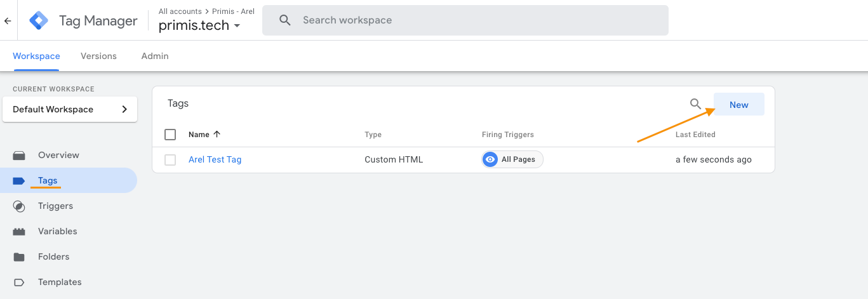This screenshot has width=868, height=299.
Task: Click the All accounts breadcrumb link
Action: coord(180,11)
